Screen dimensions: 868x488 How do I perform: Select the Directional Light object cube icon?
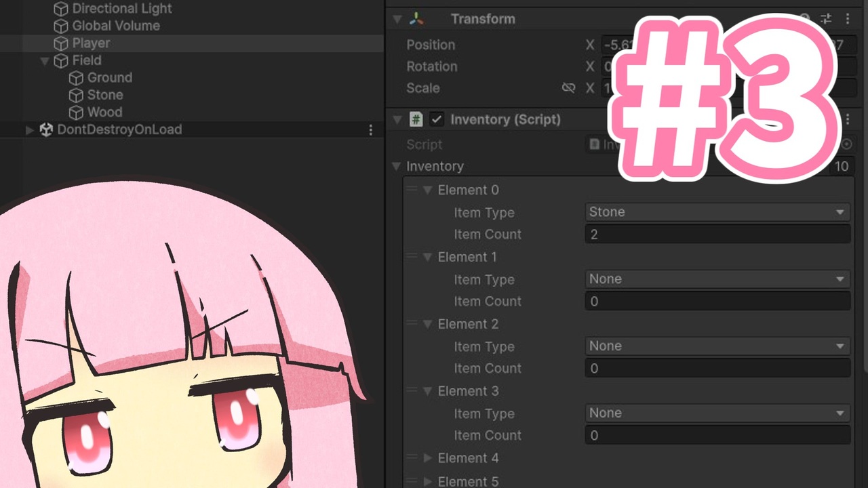[61, 9]
